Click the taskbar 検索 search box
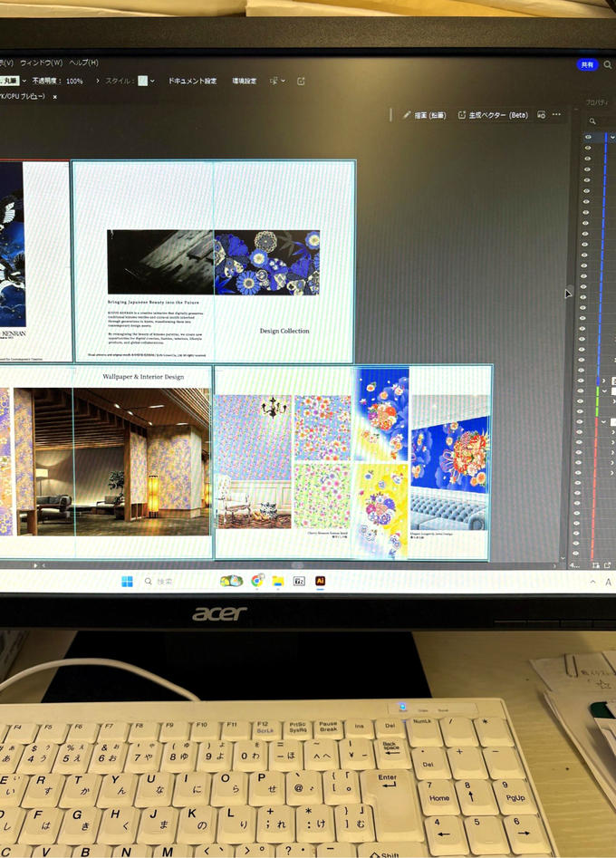 pos(165,581)
